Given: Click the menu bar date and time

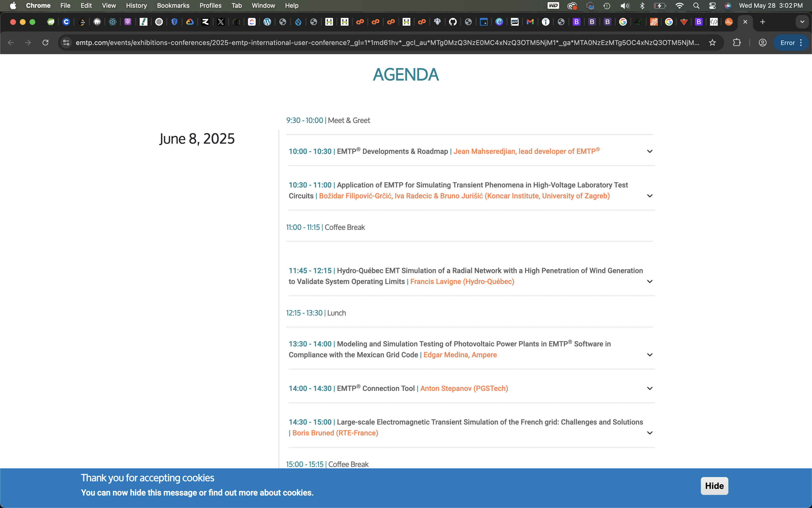Looking at the screenshot, I should (771, 6).
